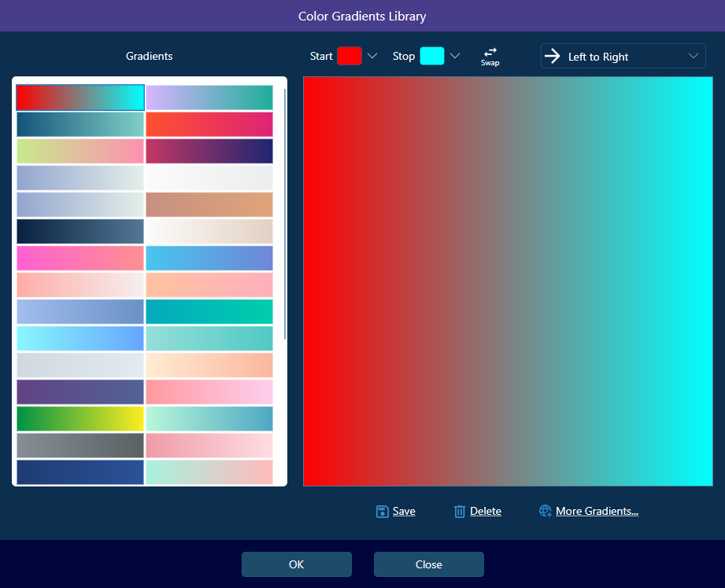Select the white to beige gradient thumbnail
Viewport: 725px width, 588px height.
[209, 231]
